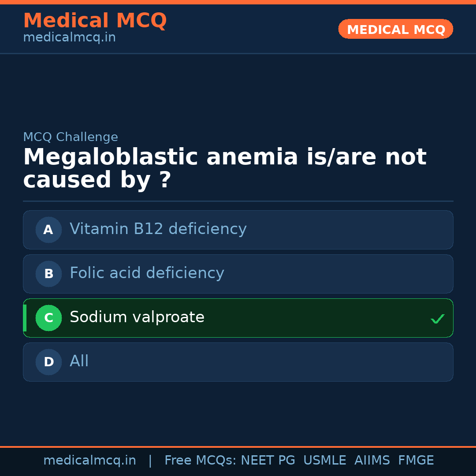Click the FMGE footer label
The width and height of the screenshot is (476, 476).
(x=416, y=461)
